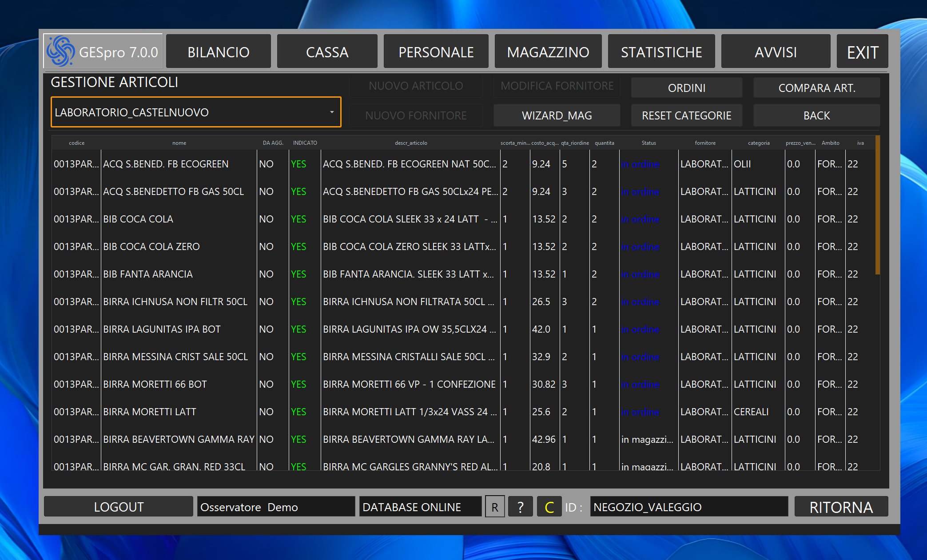This screenshot has width=927, height=560.
Task: Click the Ambito column header
Action: coord(830,143)
